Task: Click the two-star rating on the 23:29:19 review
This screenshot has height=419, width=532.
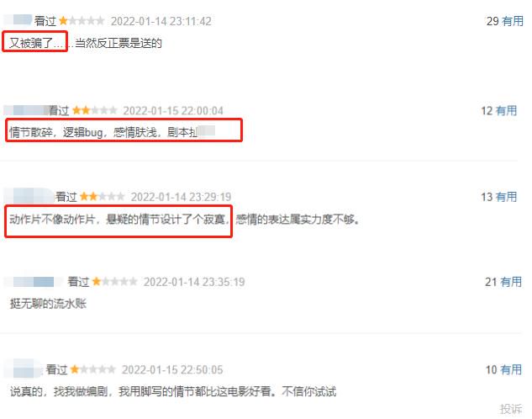Action: (103, 197)
